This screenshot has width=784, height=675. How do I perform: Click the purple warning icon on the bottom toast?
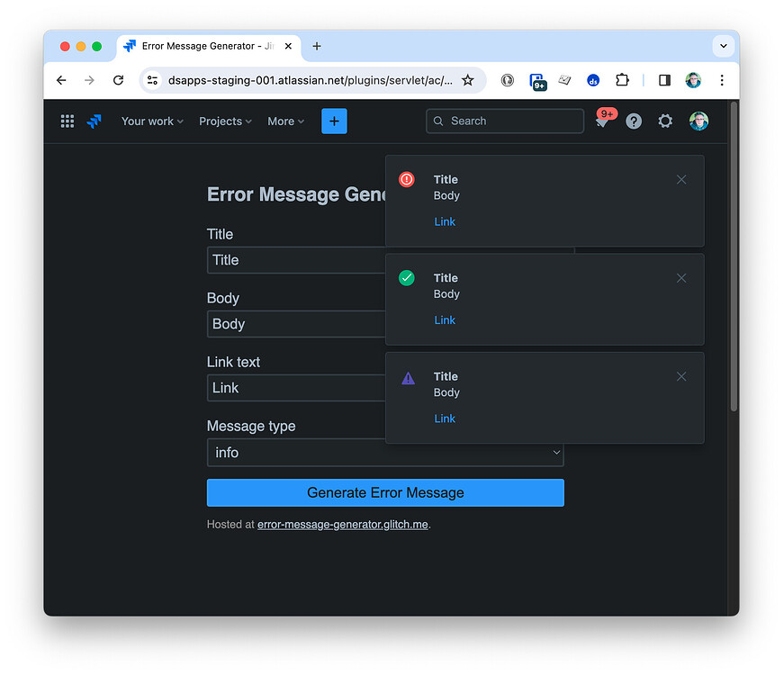click(408, 376)
